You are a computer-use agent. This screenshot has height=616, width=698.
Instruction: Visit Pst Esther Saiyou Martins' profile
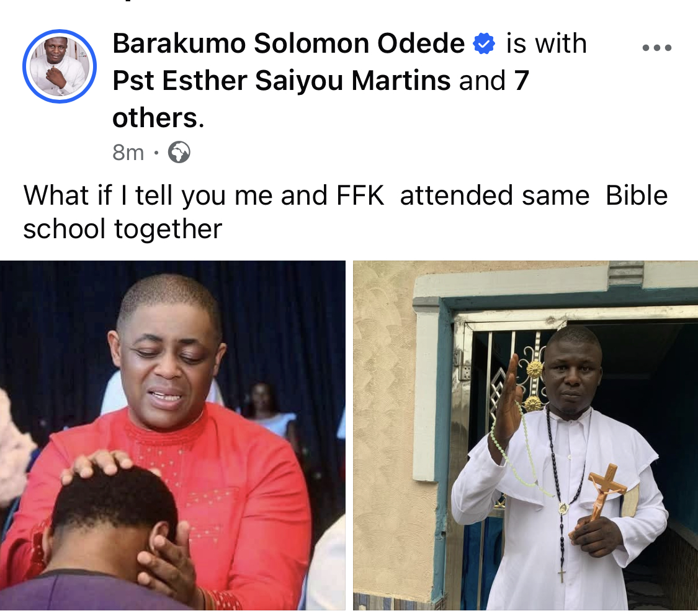click(281, 81)
